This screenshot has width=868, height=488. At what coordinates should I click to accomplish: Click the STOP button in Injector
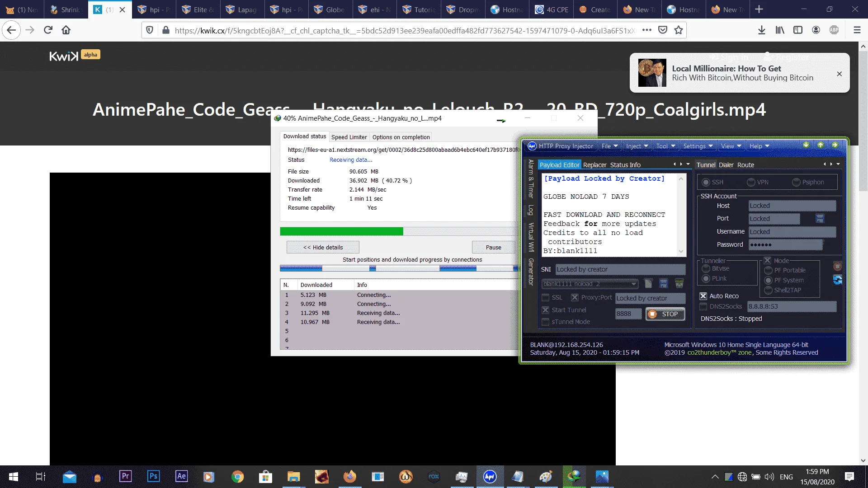pos(665,314)
